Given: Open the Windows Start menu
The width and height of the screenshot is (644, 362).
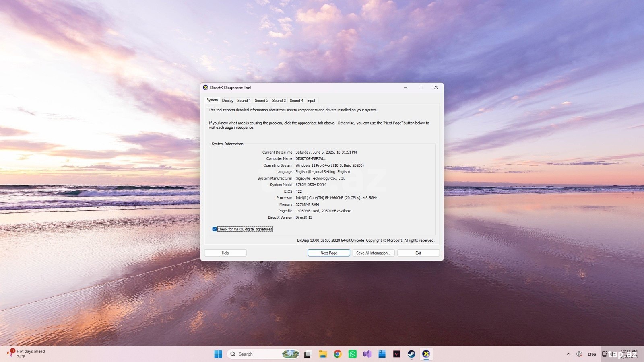Looking at the screenshot, I should point(218,354).
